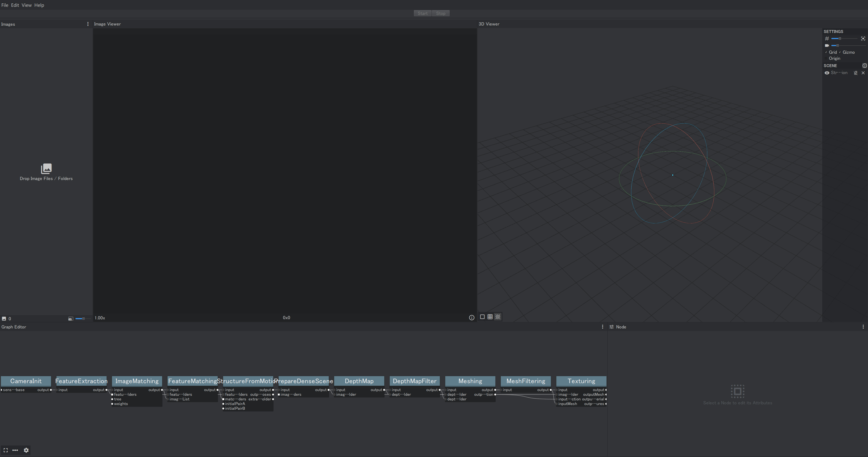Click the 0x0 image size label

[286, 318]
